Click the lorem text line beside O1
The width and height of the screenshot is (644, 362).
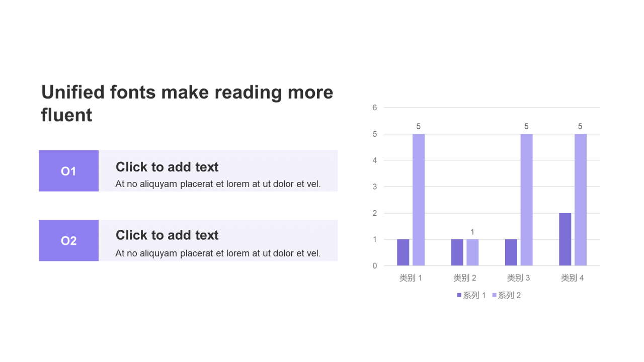tap(218, 184)
